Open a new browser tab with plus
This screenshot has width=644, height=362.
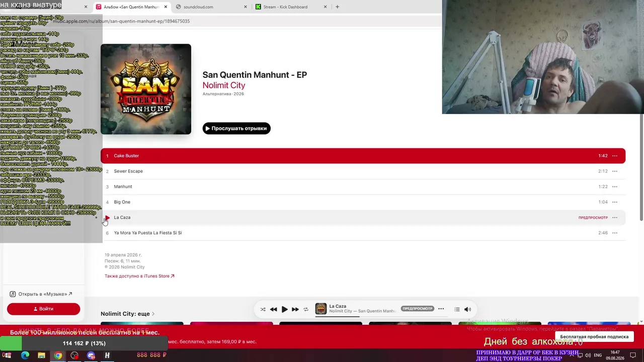[337, 7]
